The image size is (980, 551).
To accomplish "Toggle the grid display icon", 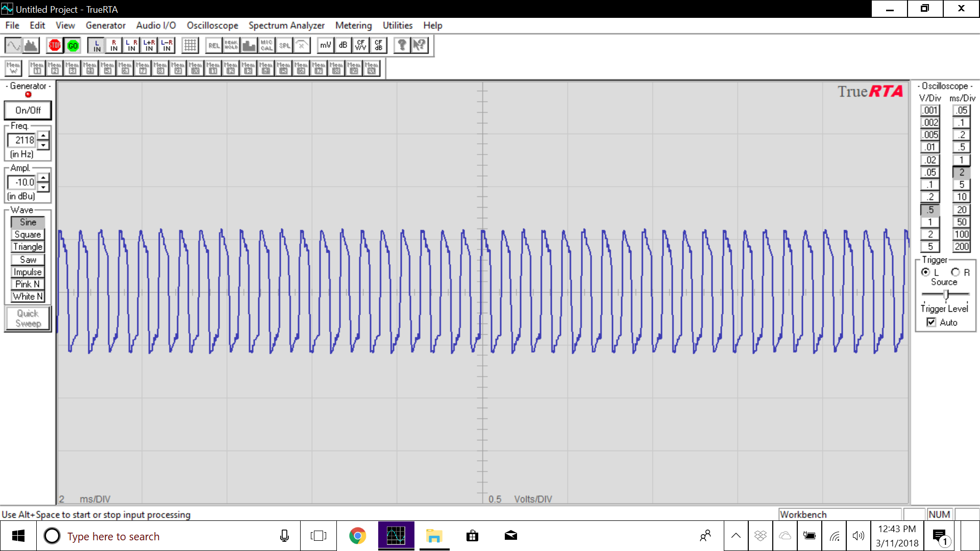I will 190,45.
